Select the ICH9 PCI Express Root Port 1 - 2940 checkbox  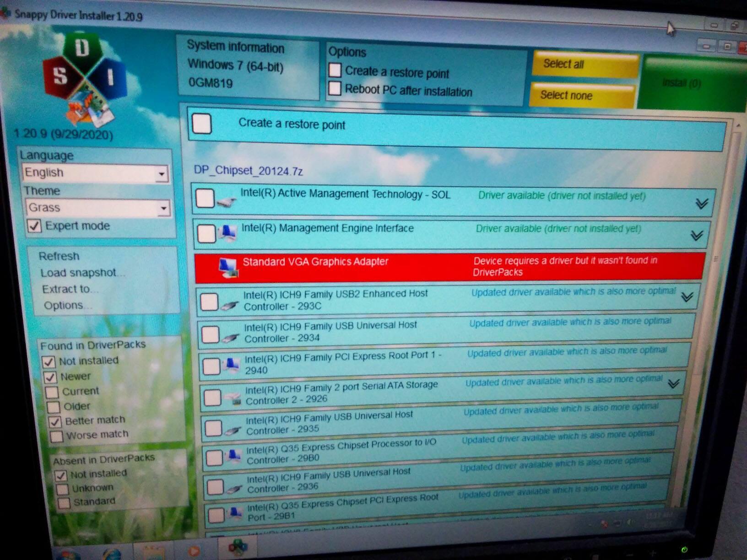click(211, 366)
